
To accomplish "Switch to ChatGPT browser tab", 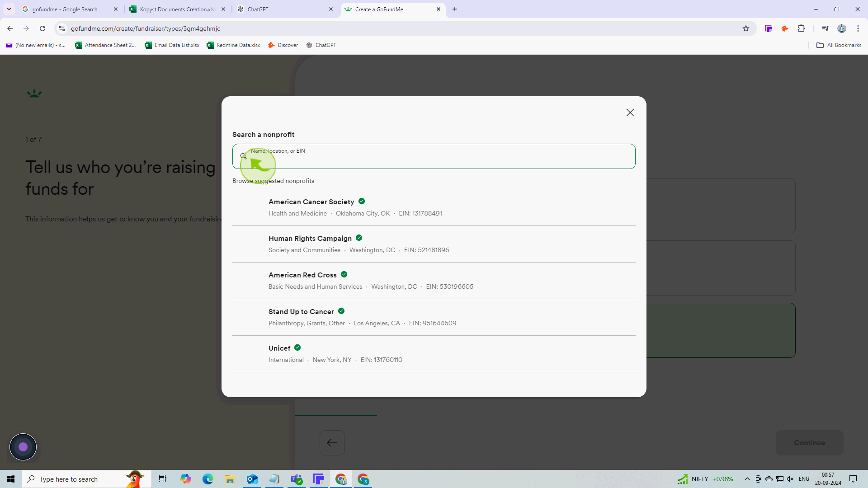I will [x=285, y=9].
